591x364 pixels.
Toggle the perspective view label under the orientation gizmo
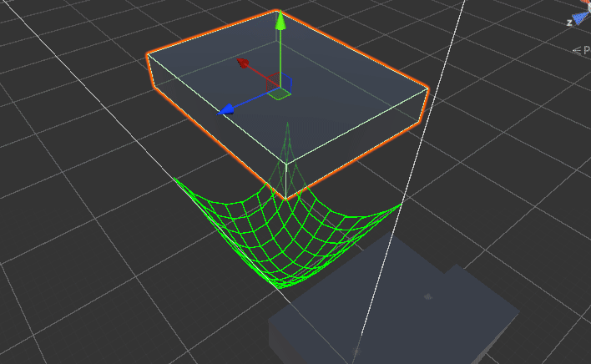[581, 50]
